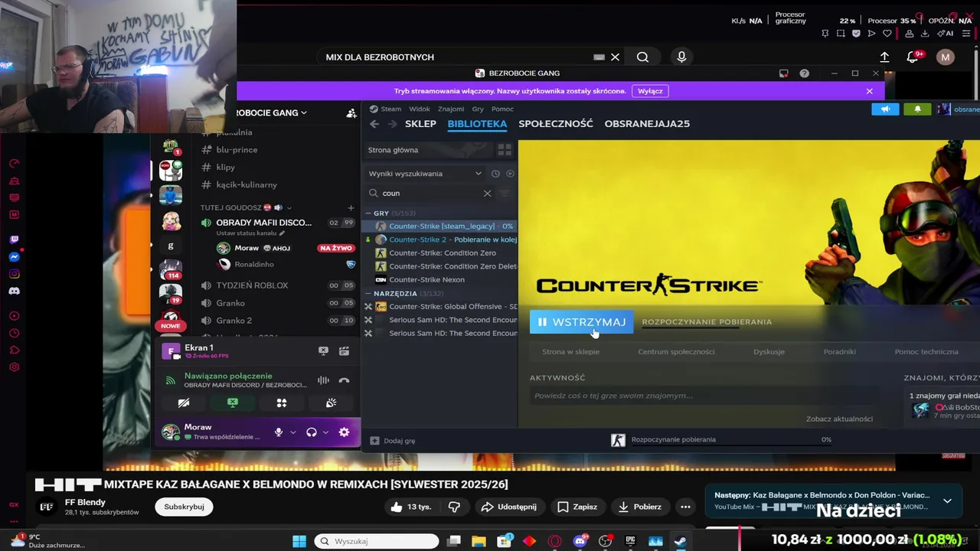
Task: Click the Windows Start button
Action: click(299, 541)
